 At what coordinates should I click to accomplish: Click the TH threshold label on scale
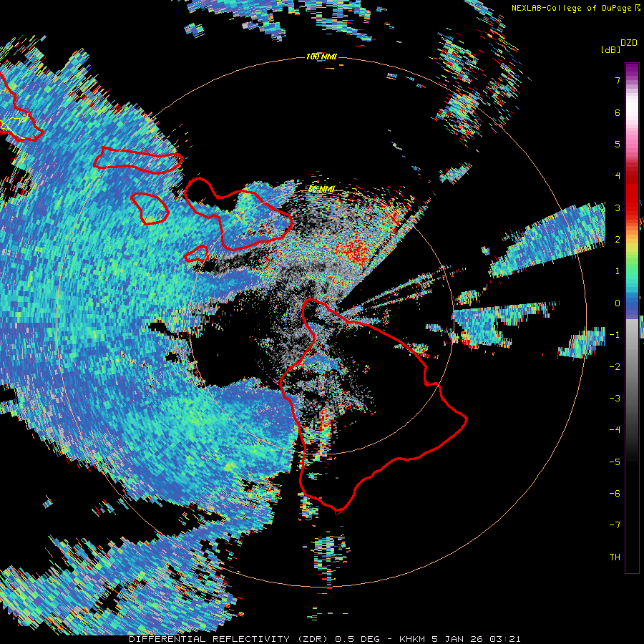(x=615, y=557)
